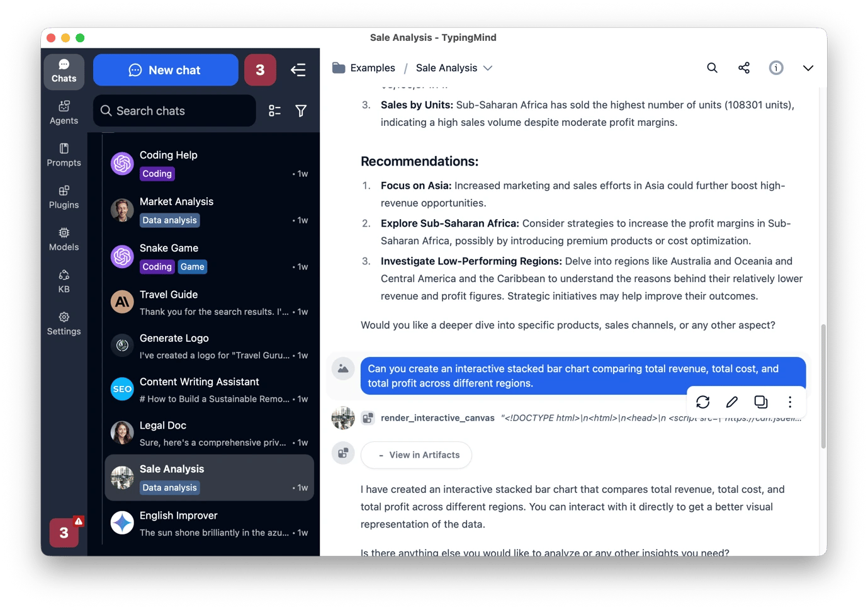Click the SEO avatar of Content Writing Assistant
This screenshot has height=610, width=868.
pos(122,389)
